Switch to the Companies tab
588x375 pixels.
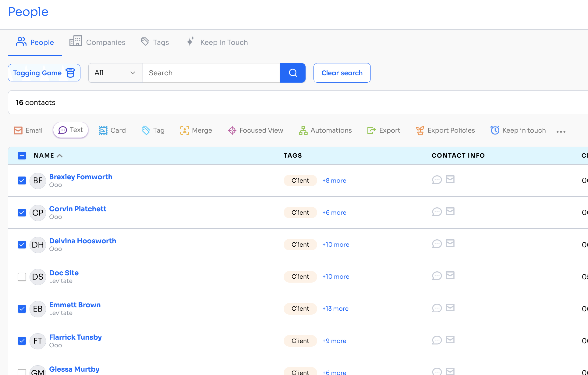tap(97, 42)
